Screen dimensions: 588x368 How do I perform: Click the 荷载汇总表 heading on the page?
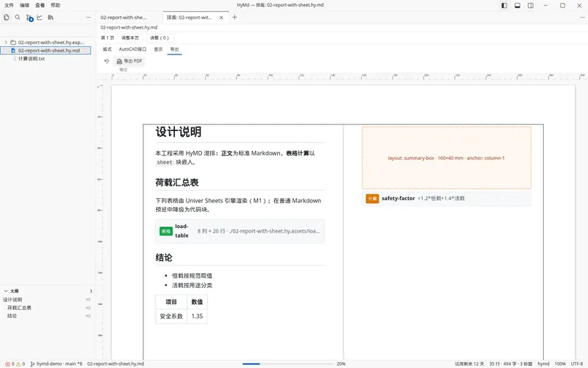(x=177, y=183)
